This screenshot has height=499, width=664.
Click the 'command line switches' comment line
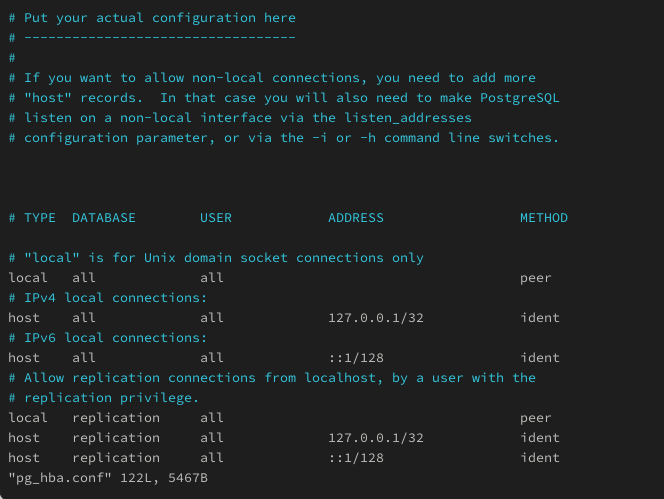[284, 138]
